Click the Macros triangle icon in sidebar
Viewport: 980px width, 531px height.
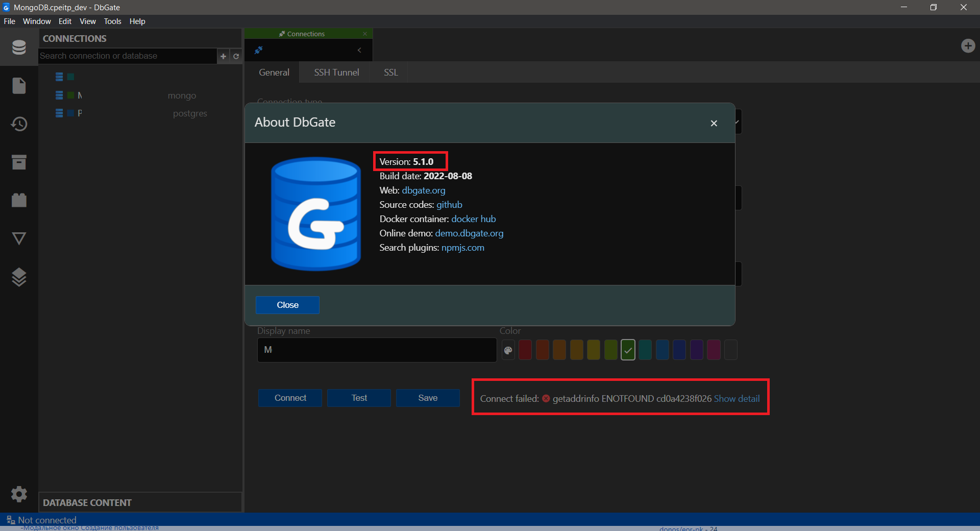click(19, 238)
